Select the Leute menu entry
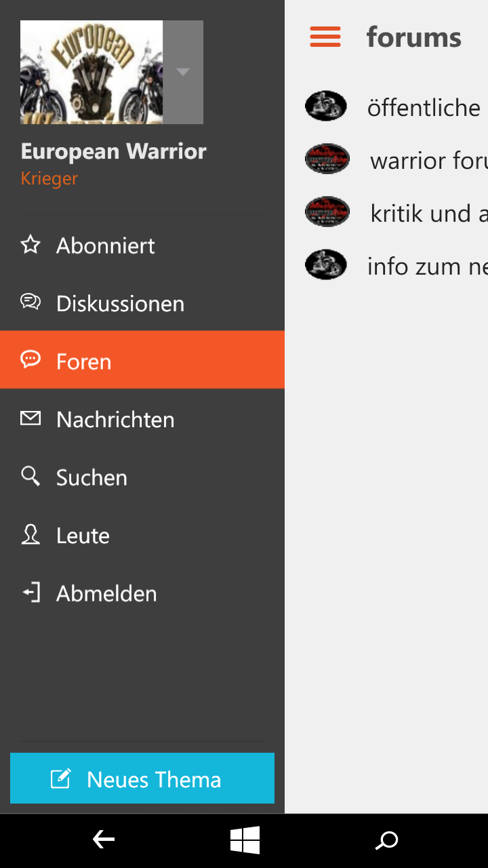 (83, 536)
